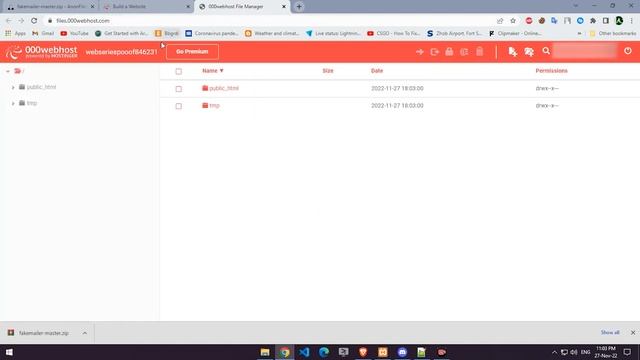
Task: Open Microsoft Edge from the taskbar
Action: [324, 352]
